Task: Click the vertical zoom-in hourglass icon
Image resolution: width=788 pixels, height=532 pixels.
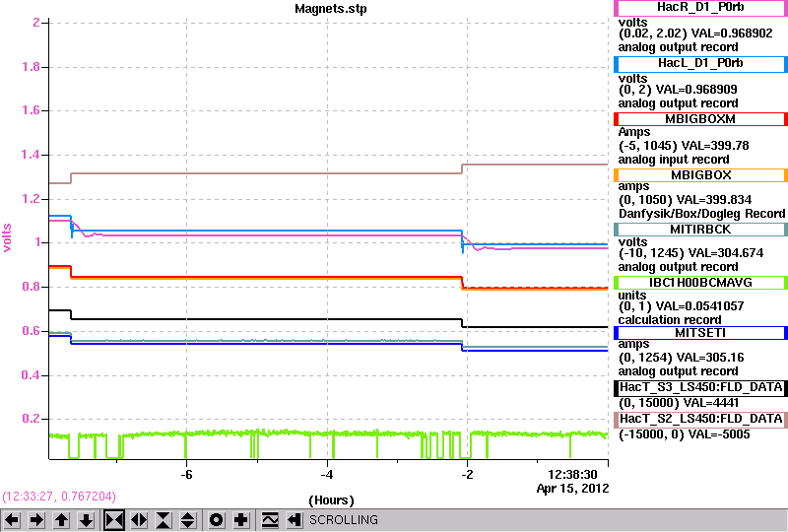Action: 164,520
